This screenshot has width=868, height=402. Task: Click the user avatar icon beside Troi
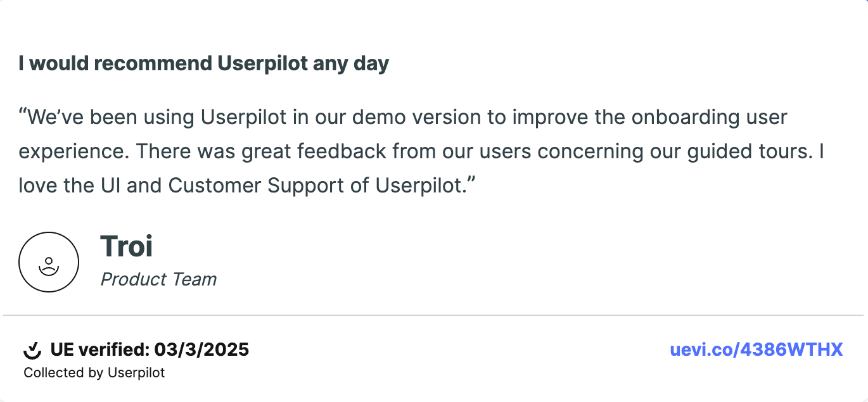49,262
